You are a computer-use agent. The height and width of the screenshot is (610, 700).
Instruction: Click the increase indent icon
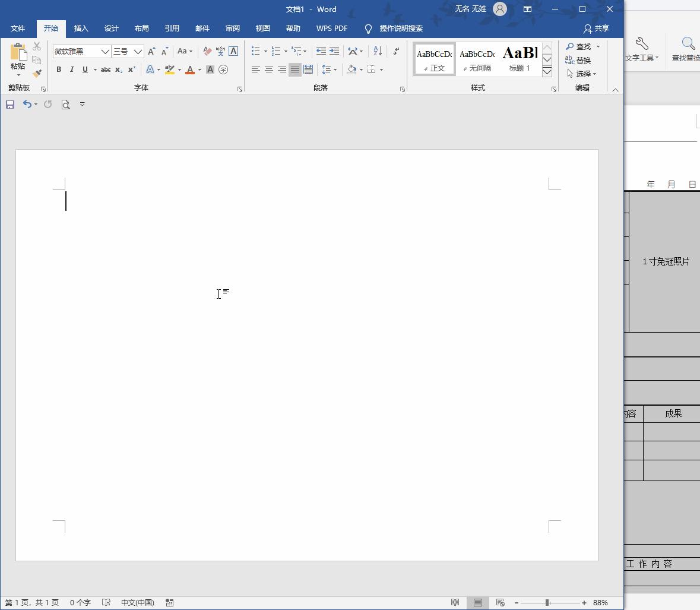pyautogui.click(x=334, y=52)
